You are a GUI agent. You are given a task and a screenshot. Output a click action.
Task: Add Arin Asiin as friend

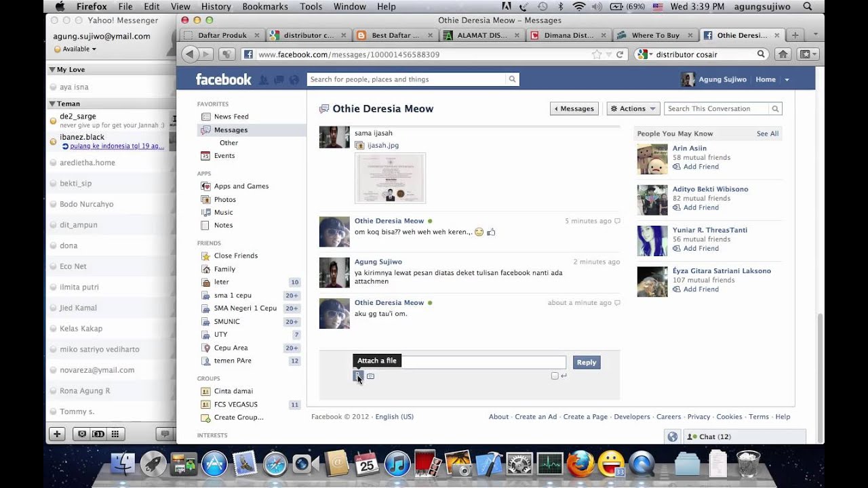[x=696, y=167]
